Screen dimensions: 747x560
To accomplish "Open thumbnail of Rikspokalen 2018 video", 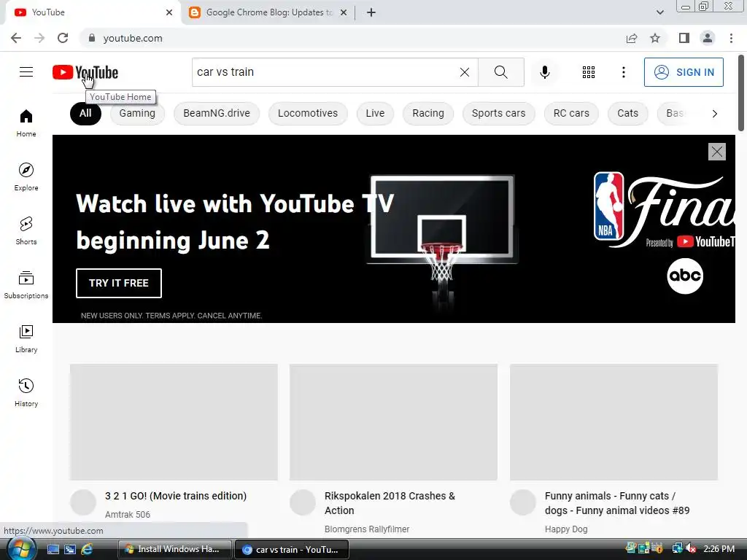I will pyautogui.click(x=393, y=422).
